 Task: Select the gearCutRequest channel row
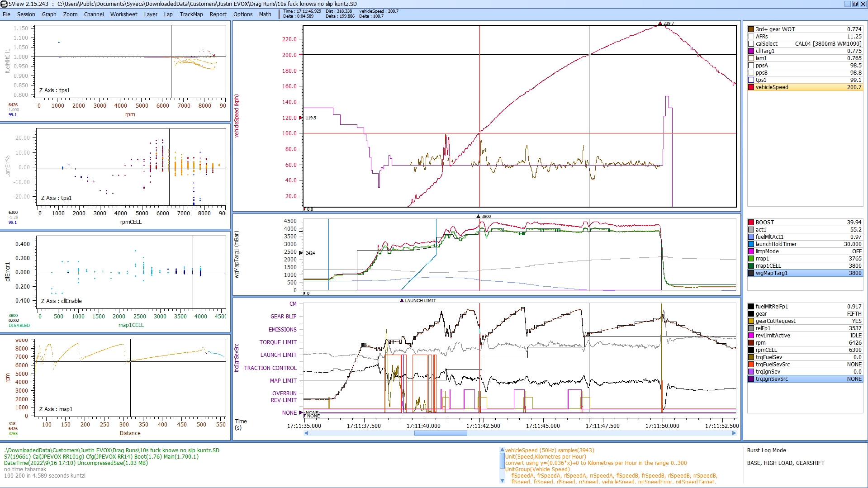[805, 321]
